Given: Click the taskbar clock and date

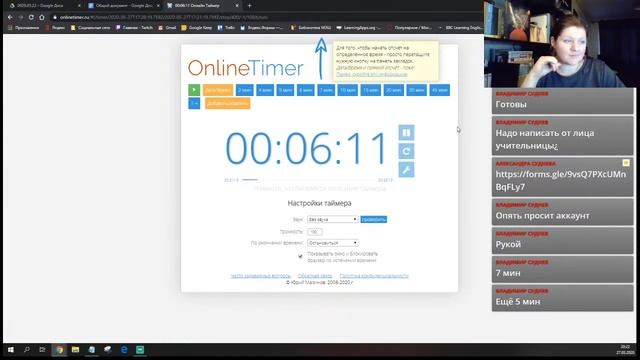Looking at the screenshot, I should (x=625, y=350).
